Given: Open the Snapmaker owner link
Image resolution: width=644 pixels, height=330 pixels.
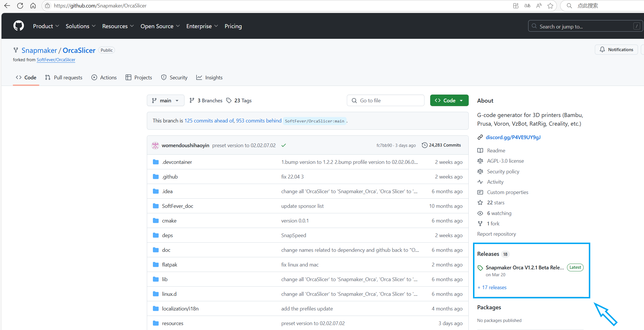Looking at the screenshot, I should (39, 50).
